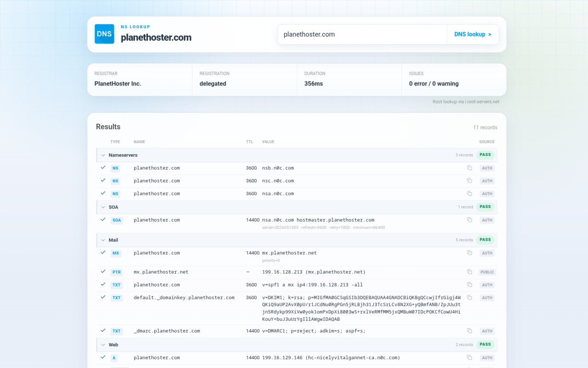Screen dimensions: 588x368
Task: Copy the SOA record value
Action: pos(469,220)
